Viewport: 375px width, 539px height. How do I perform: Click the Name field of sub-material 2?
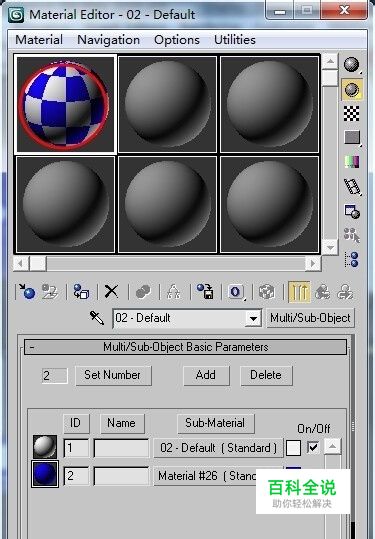pos(122,476)
